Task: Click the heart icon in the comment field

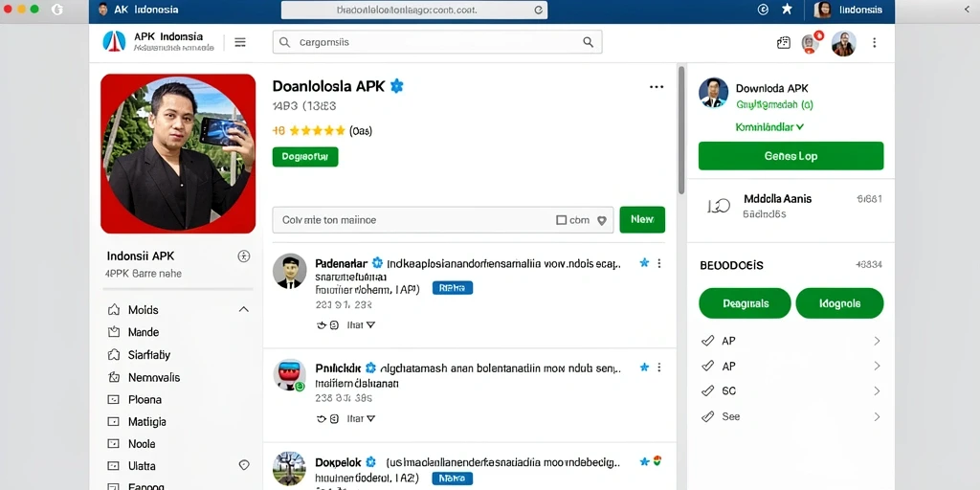Action: coord(602,220)
